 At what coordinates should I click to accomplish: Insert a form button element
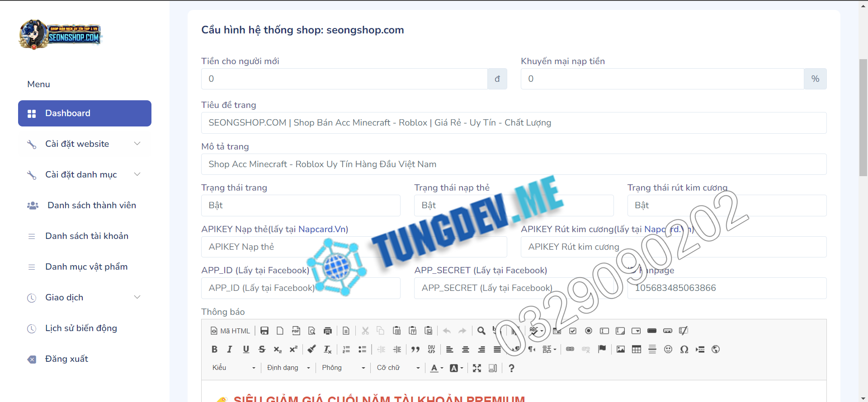coord(652,331)
